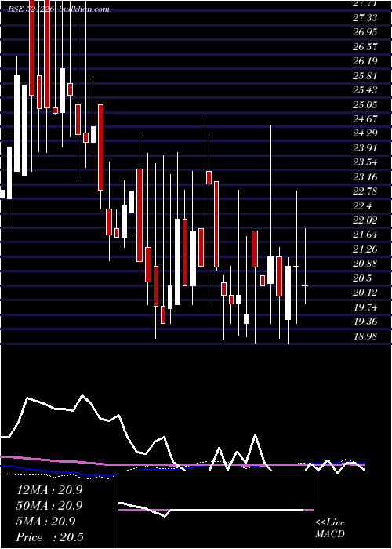Screen dimensions: 392x549
Task: Click the 5MA : 20.9 readout
Action: [x=45, y=522]
